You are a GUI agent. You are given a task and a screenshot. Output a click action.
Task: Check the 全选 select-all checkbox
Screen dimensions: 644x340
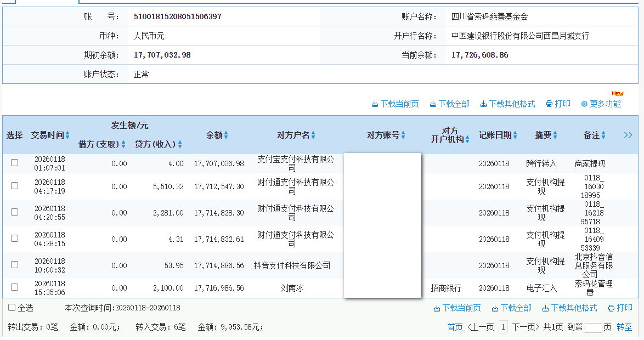[12, 308]
